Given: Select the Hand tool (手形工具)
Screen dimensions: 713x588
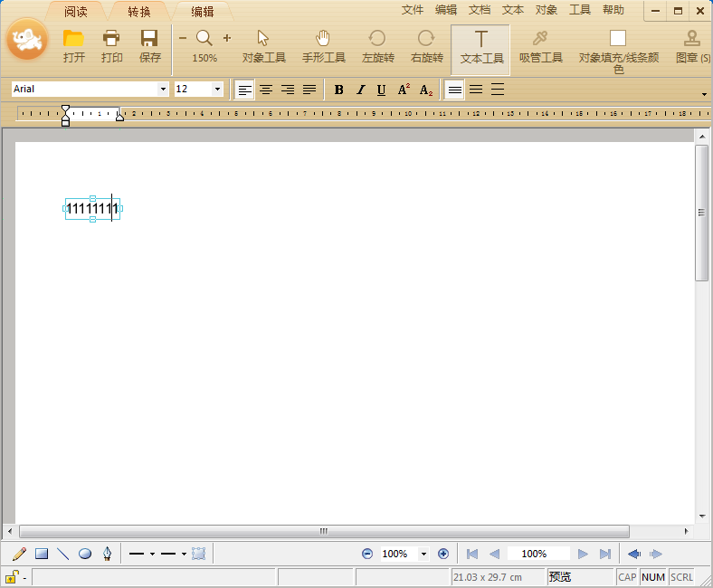Looking at the screenshot, I should (x=323, y=39).
